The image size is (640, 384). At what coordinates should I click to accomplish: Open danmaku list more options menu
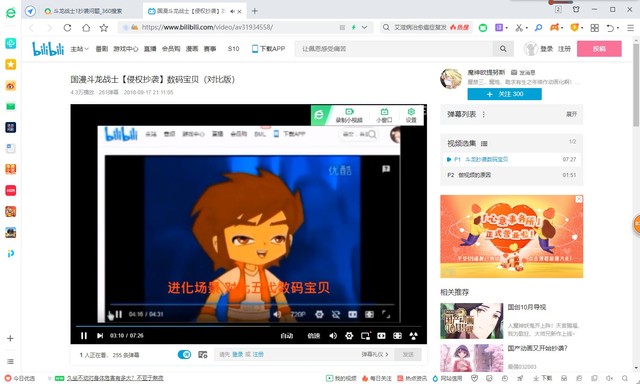tap(484, 114)
